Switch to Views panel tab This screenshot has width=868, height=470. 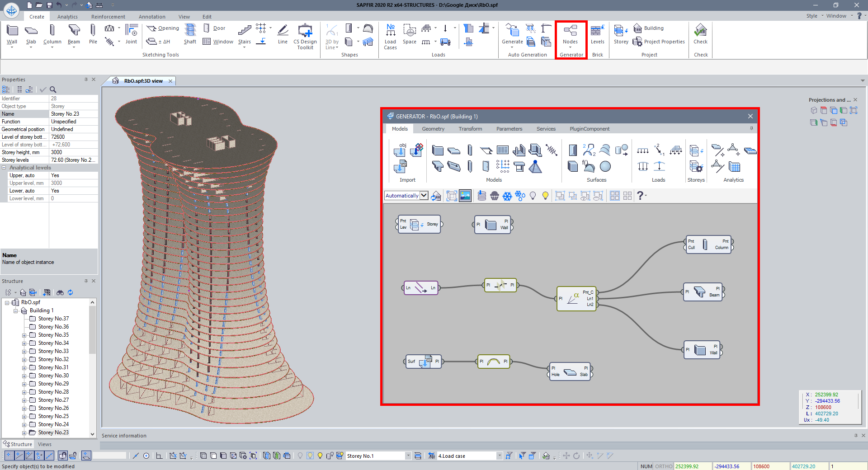coord(45,444)
